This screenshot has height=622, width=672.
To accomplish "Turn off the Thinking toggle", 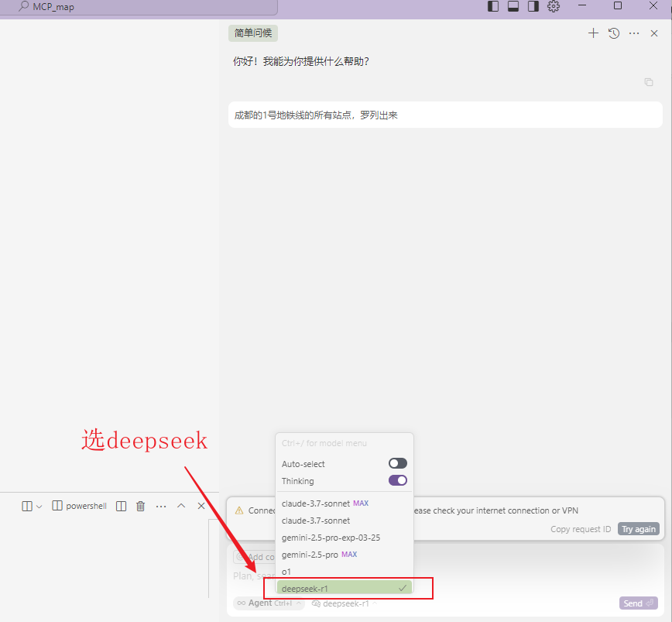I will [x=398, y=480].
